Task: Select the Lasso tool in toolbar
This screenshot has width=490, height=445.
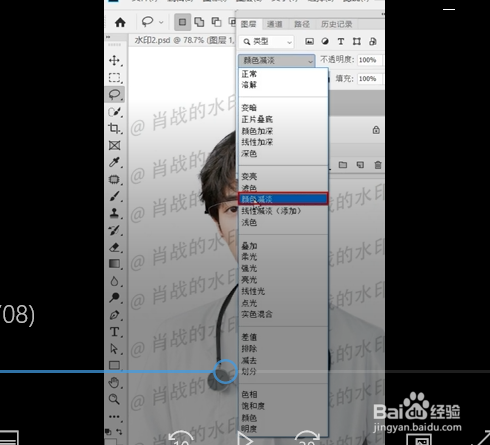Action: click(114, 95)
